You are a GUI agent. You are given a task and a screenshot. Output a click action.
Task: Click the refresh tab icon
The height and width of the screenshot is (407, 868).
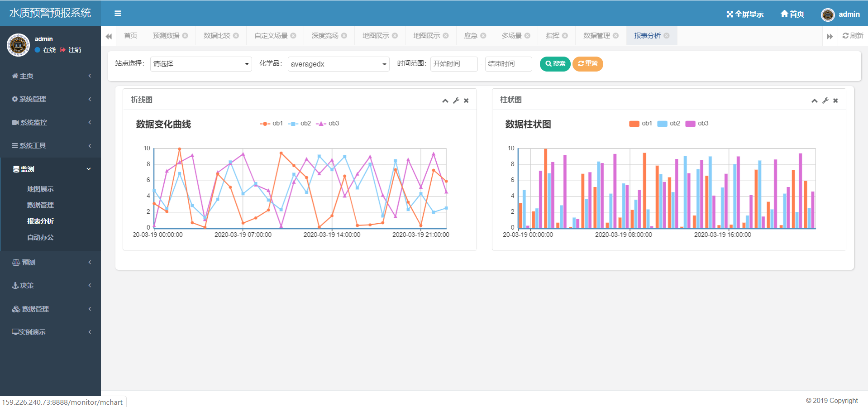click(845, 36)
